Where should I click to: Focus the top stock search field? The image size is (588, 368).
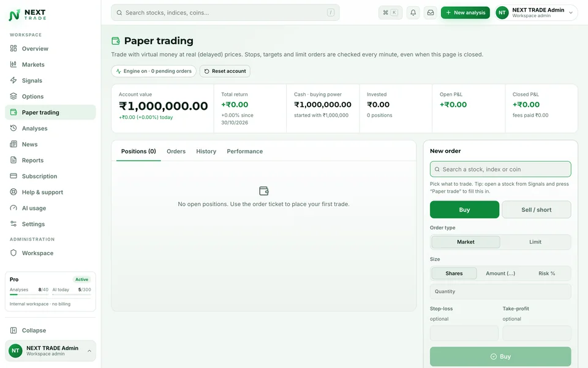point(225,13)
